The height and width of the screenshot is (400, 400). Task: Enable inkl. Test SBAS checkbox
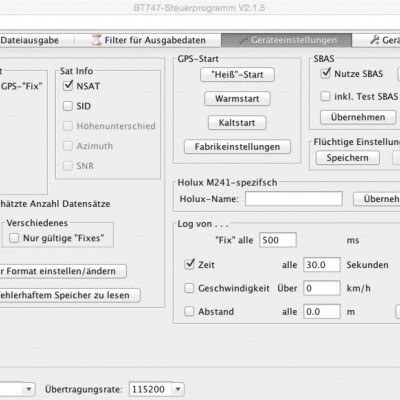click(325, 96)
